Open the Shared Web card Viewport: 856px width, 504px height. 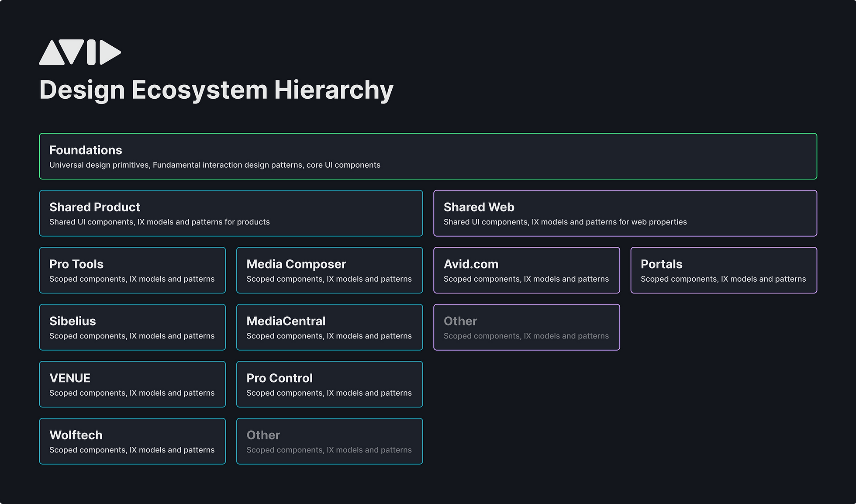(x=625, y=213)
